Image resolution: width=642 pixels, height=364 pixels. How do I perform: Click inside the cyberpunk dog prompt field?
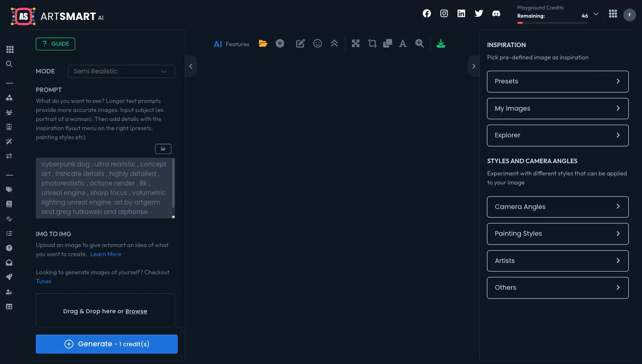click(105, 188)
